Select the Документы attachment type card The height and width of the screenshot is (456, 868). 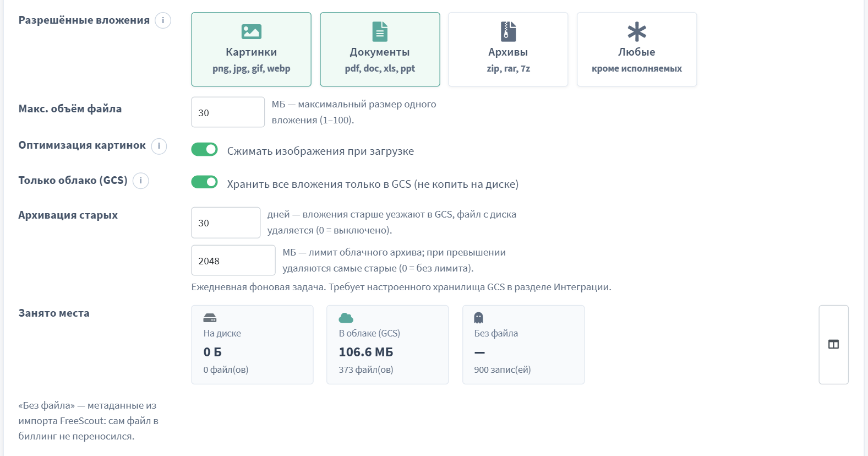(x=380, y=50)
